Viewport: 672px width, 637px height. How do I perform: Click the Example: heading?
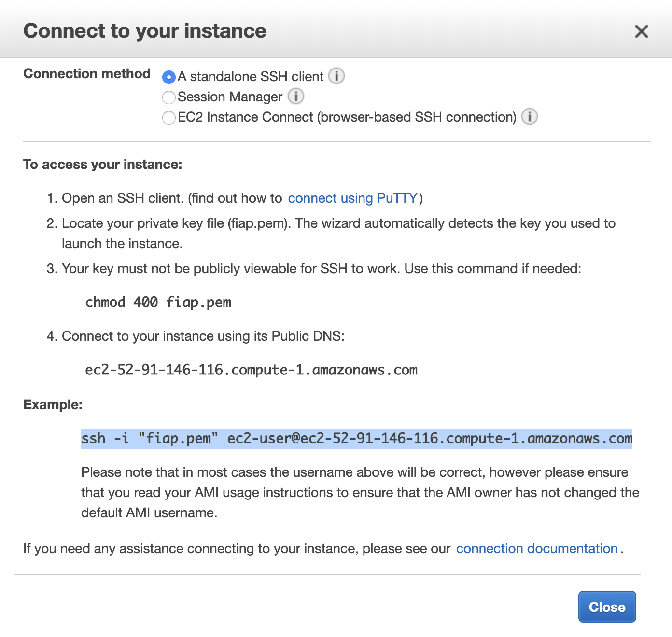[53, 404]
